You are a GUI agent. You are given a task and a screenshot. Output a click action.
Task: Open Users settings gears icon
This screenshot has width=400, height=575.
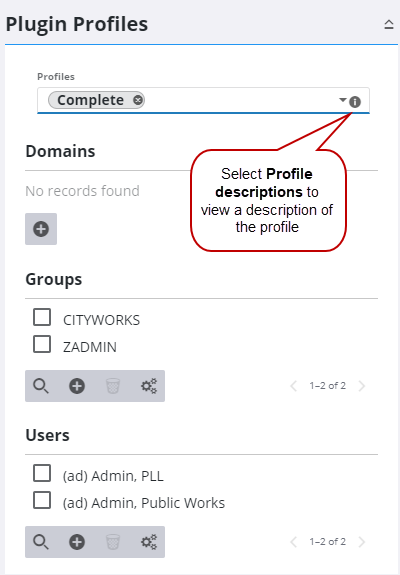(x=149, y=542)
